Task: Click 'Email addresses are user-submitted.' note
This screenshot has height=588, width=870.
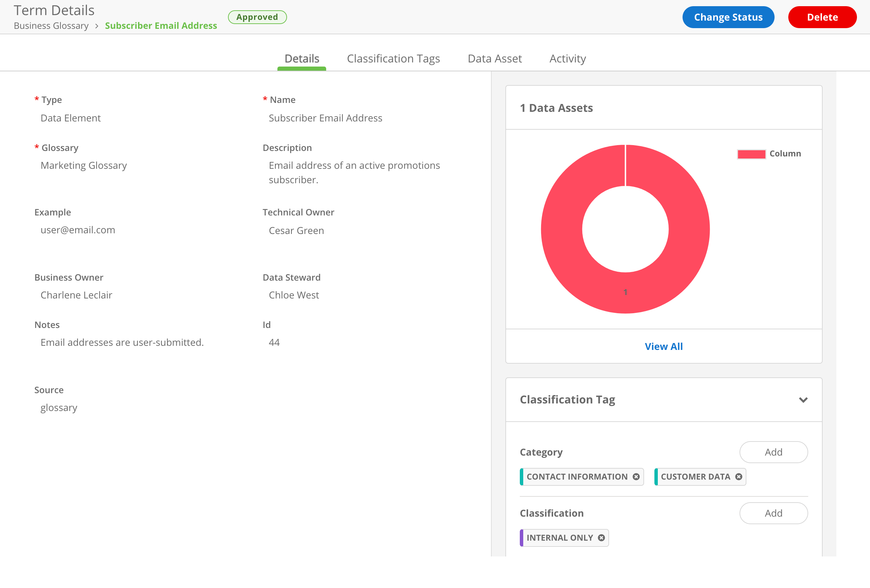Action: point(122,342)
